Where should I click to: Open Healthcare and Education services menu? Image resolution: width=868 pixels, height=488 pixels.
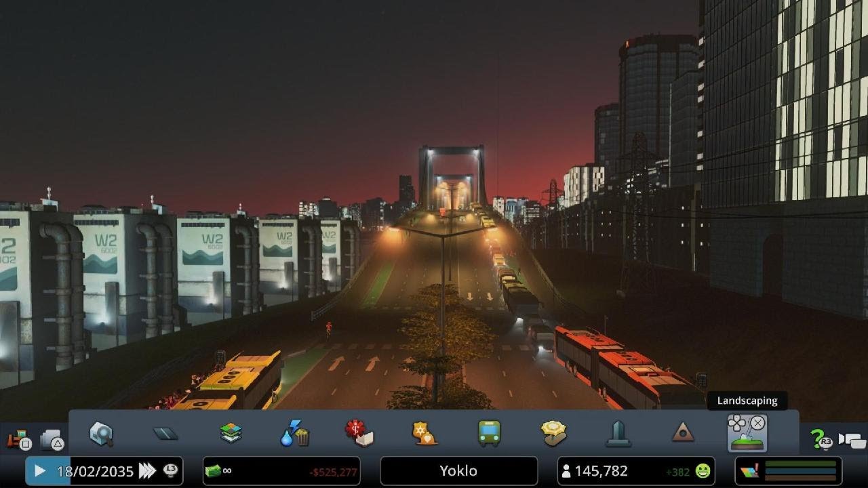point(359,434)
